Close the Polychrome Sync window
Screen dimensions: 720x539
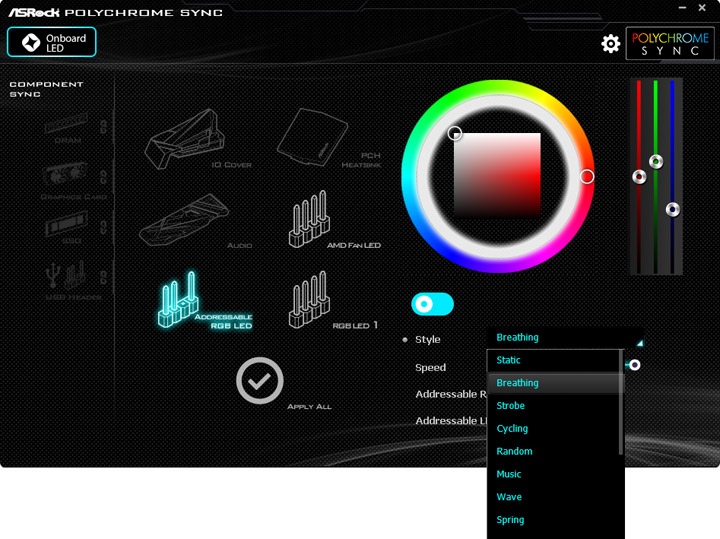click(x=702, y=7)
